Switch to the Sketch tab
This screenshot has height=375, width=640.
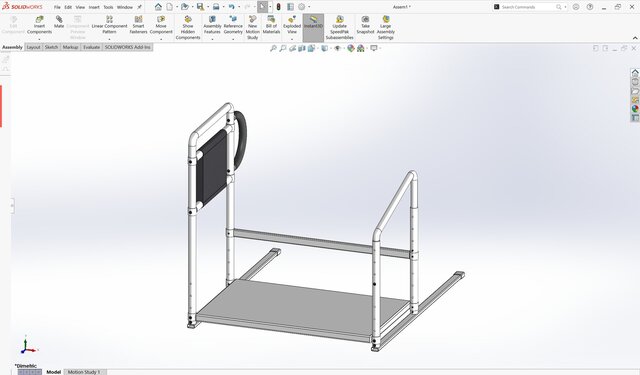point(51,47)
